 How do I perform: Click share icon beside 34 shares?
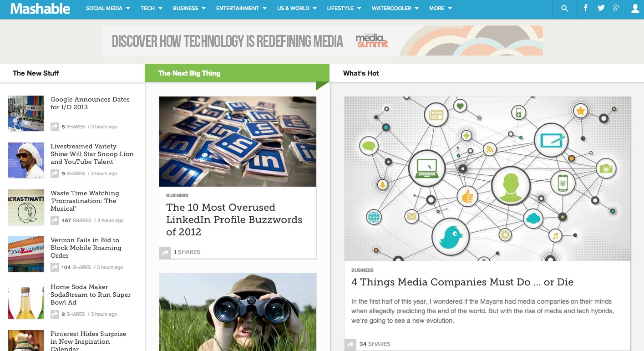tap(350, 344)
